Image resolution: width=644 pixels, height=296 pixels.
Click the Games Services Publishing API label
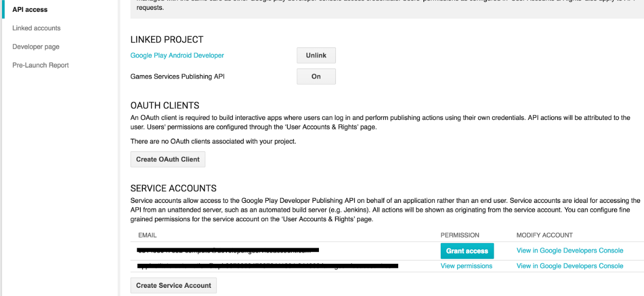(x=177, y=76)
